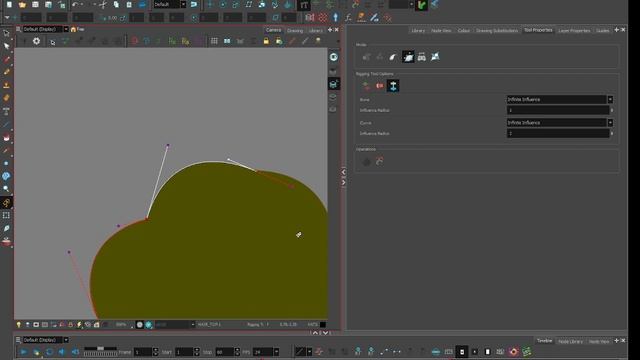Open the Library tab beside Drawing

point(315,30)
